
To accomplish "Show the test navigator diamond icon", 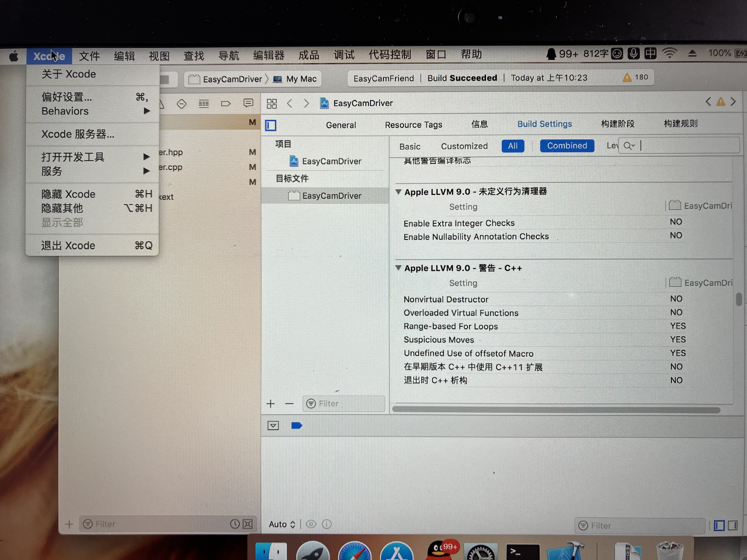I will [182, 104].
